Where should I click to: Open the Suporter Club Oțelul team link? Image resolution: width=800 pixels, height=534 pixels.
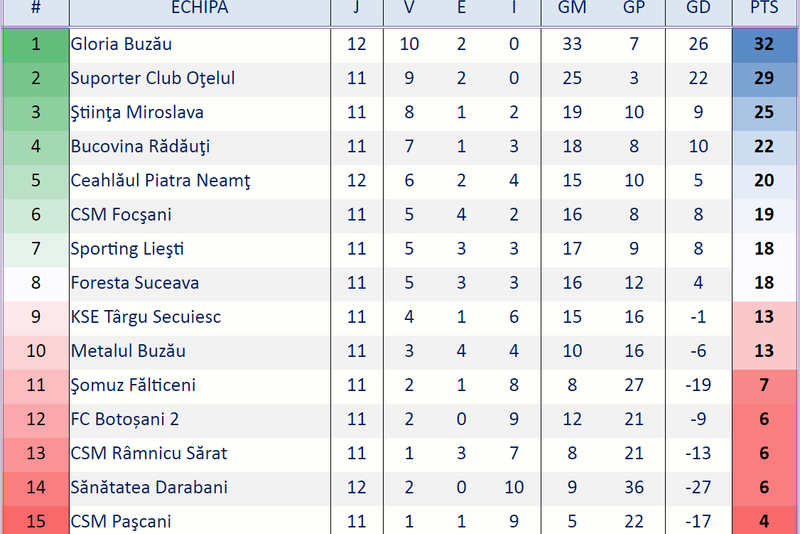coord(152,78)
